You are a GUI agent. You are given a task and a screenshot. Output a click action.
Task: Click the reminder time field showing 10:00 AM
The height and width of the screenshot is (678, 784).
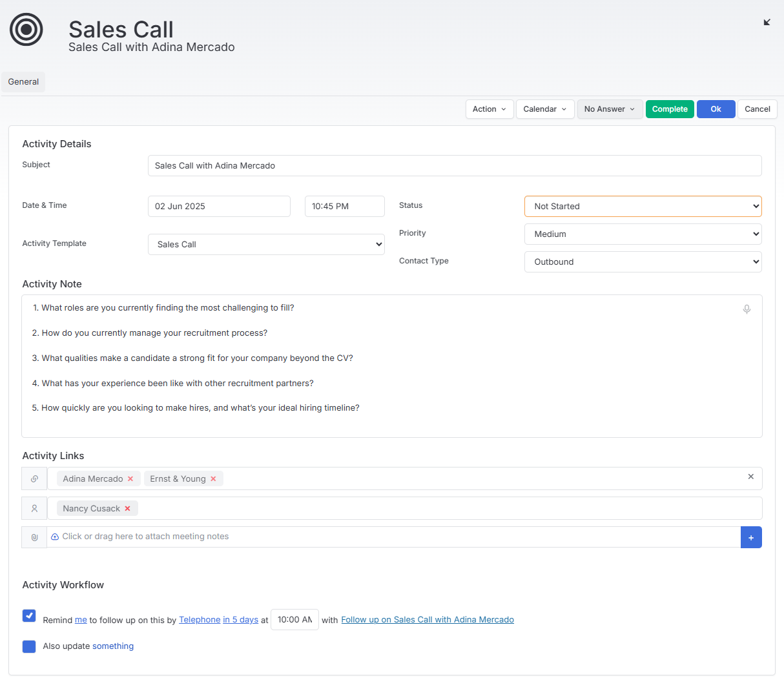tap(294, 620)
